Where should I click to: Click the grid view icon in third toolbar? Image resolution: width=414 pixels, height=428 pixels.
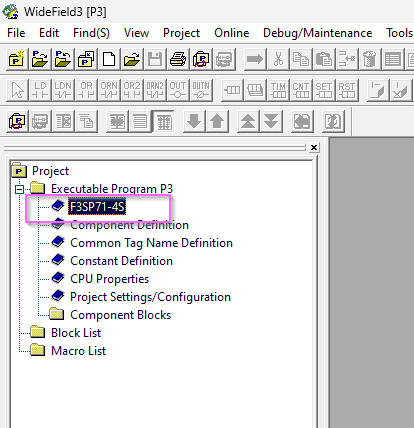(x=163, y=121)
